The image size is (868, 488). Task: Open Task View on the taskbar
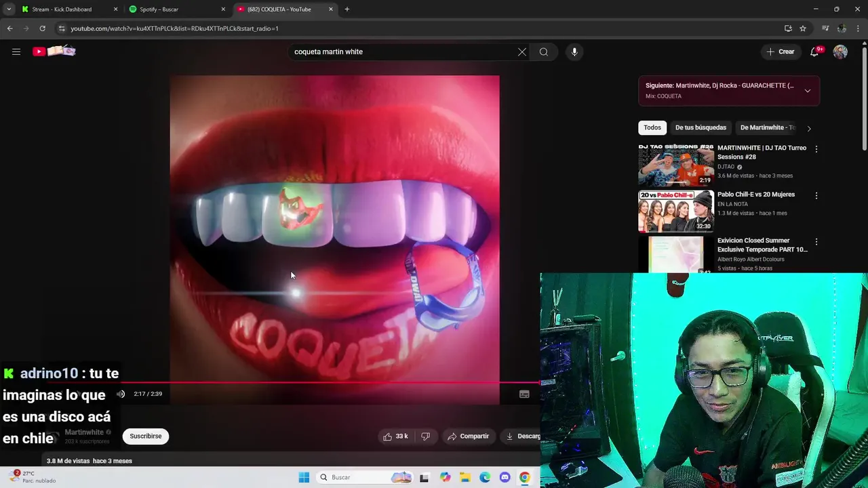[424, 477]
